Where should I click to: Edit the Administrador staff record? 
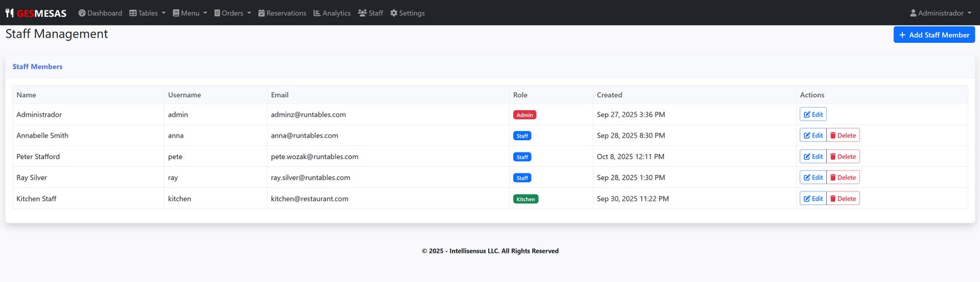[x=813, y=114]
